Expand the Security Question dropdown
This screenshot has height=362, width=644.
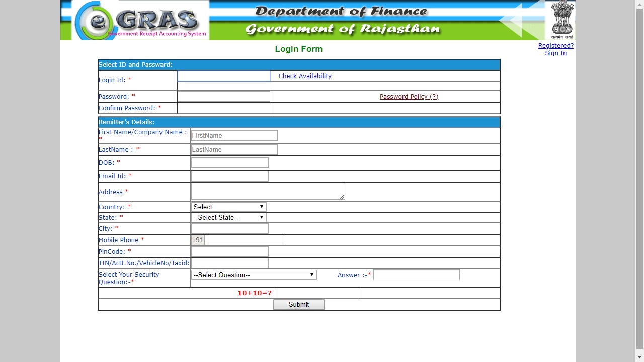[x=253, y=275]
